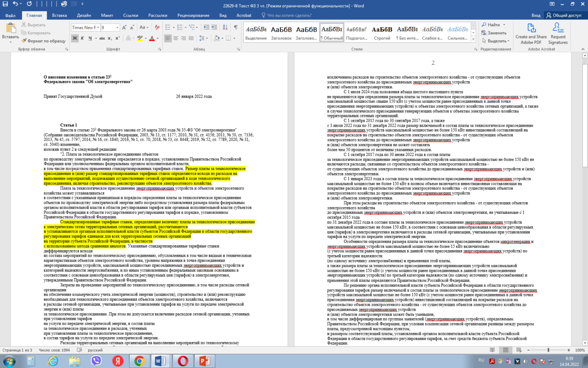588x368 pixels.
Task: Undo the last action
Action: (14, 5)
